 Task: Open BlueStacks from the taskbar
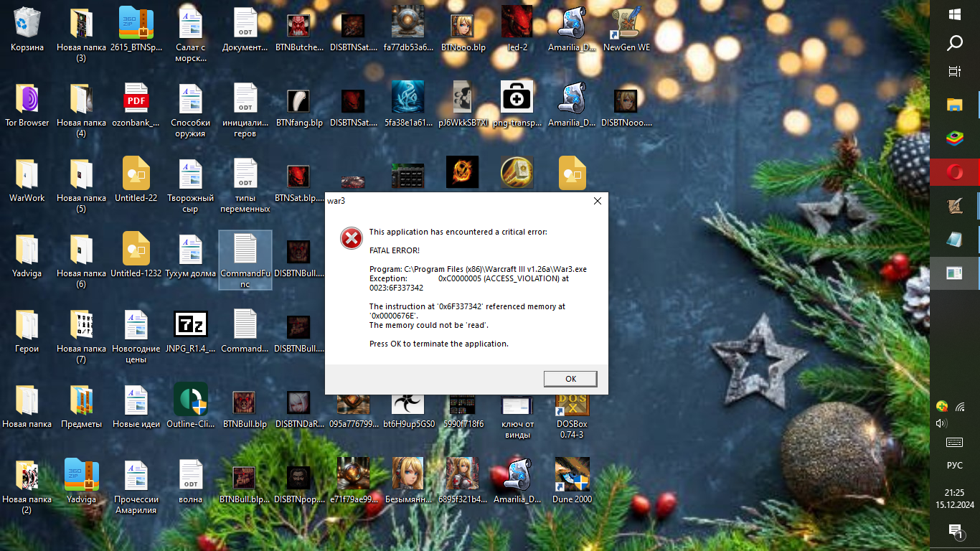955,138
